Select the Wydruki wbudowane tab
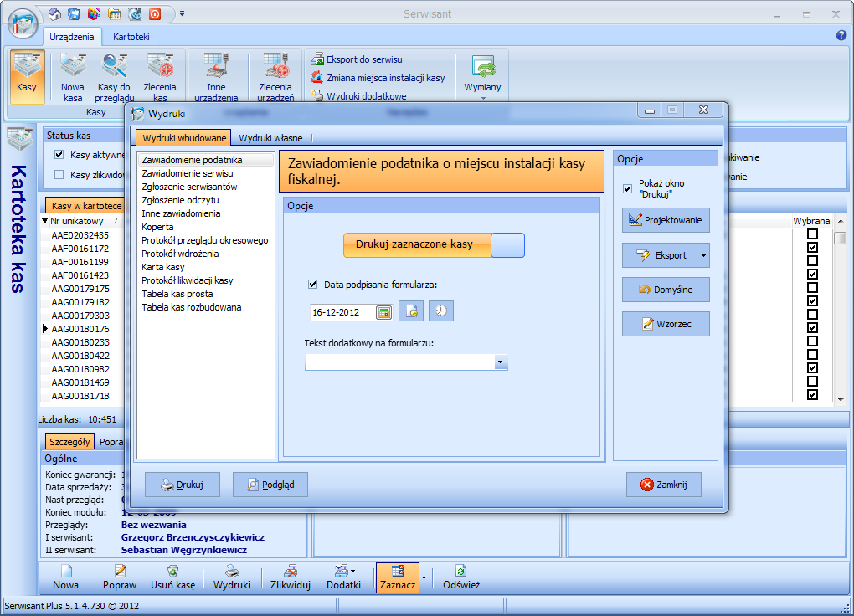Viewport: 854px width, 616px height. click(x=184, y=138)
